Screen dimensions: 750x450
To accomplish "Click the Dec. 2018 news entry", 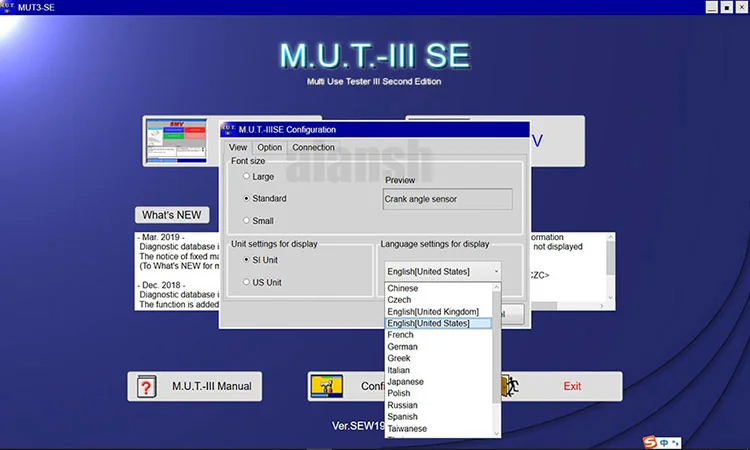I will [161, 285].
